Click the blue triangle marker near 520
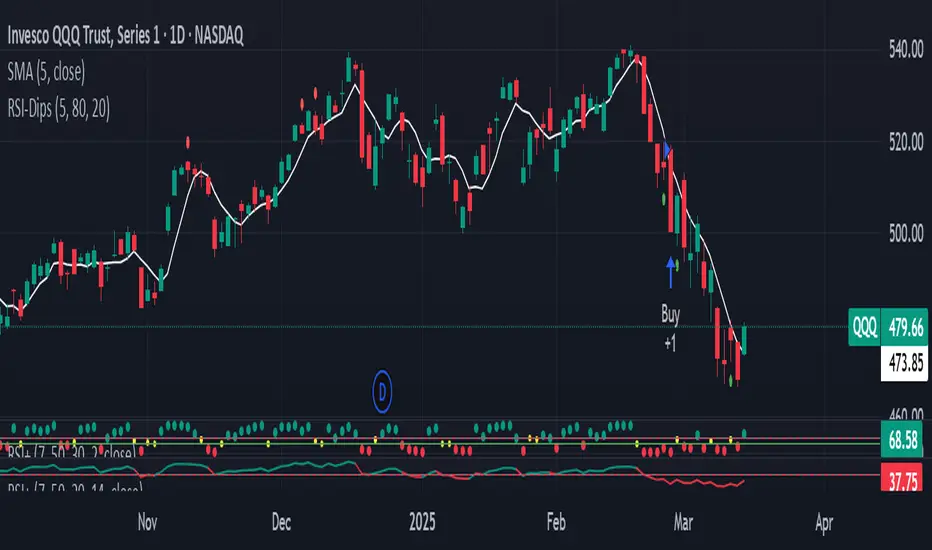Image resolution: width=932 pixels, height=550 pixels. click(667, 150)
